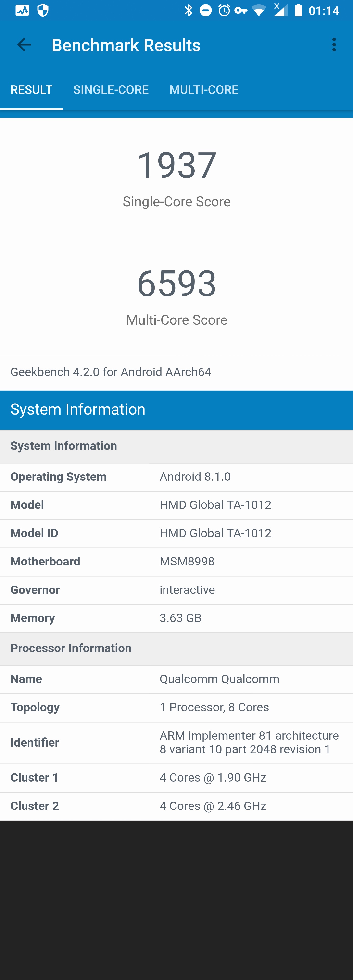Tap the VPN key status icon
The width and height of the screenshot is (353, 980).
pos(241,11)
